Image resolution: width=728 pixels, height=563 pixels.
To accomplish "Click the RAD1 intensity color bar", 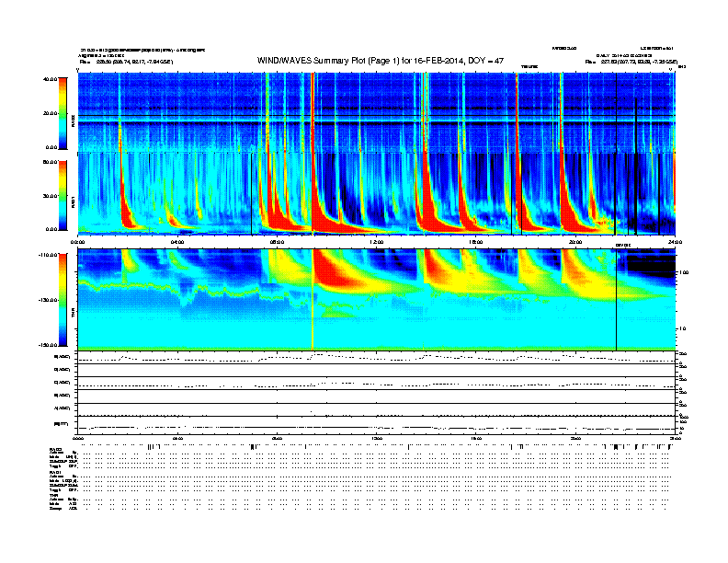I will 63,196.
